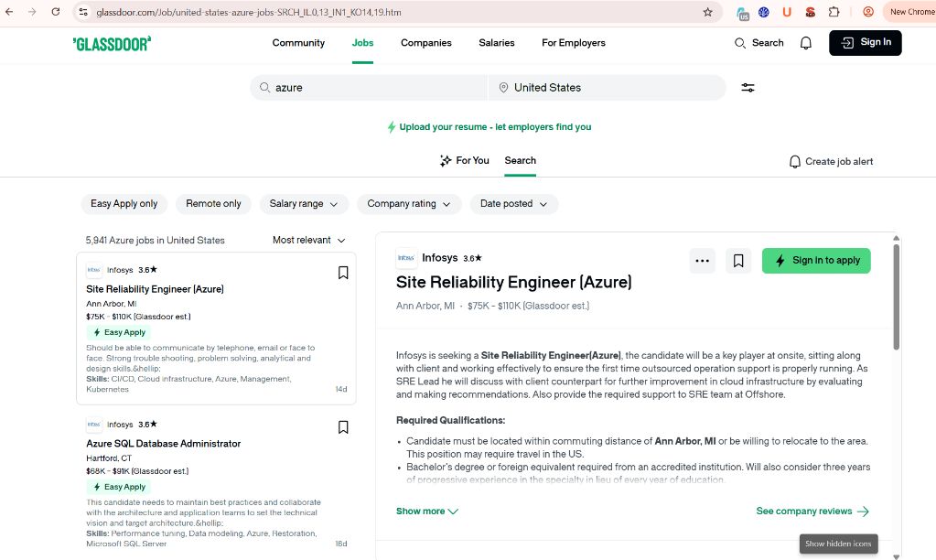Viewport: 936px width, 560px height.
Task: Click the azure keyword search field
Action: (370, 88)
